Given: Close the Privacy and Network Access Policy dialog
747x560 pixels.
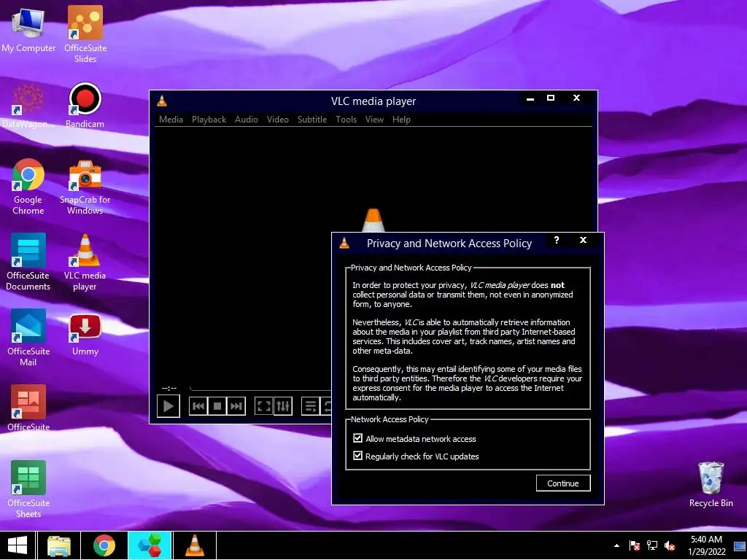Looking at the screenshot, I should coord(583,240).
